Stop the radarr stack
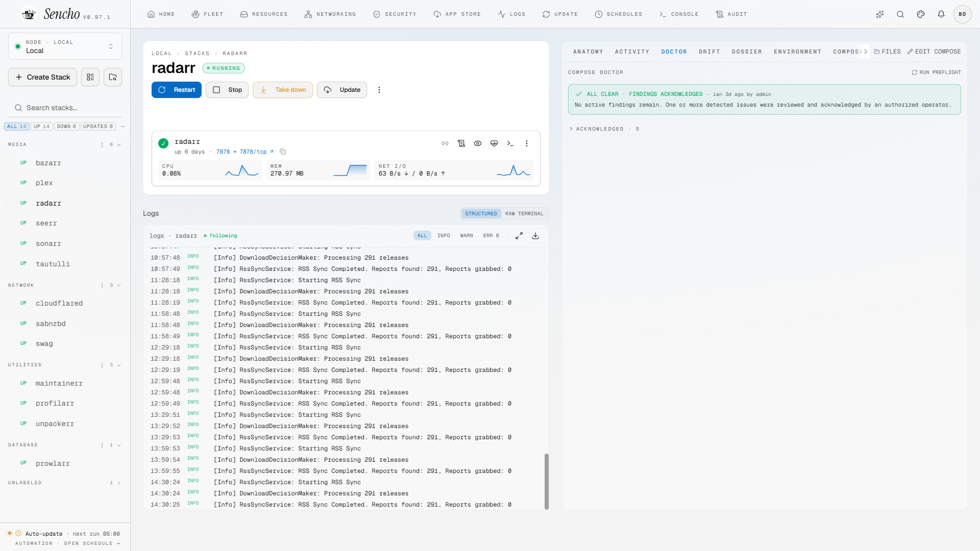Image resolution: width=980 pixels, height=551 pixels. pyautogui.click(x=227, y=90)
